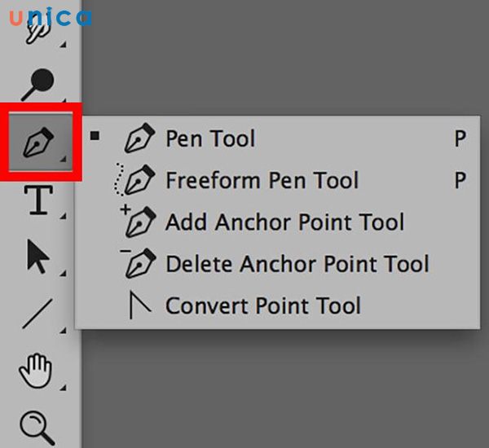Click the Pen tool's corner flyout triangle

(64, 160)
